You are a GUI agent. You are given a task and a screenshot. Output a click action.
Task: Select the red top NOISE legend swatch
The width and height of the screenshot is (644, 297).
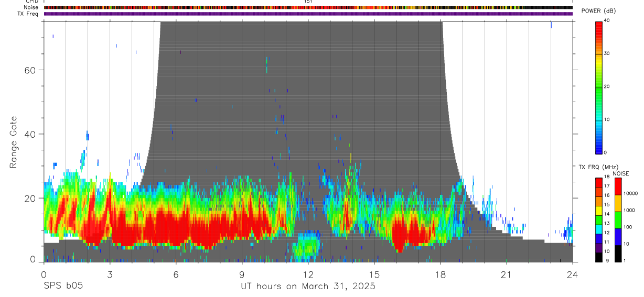coord(618,186)
